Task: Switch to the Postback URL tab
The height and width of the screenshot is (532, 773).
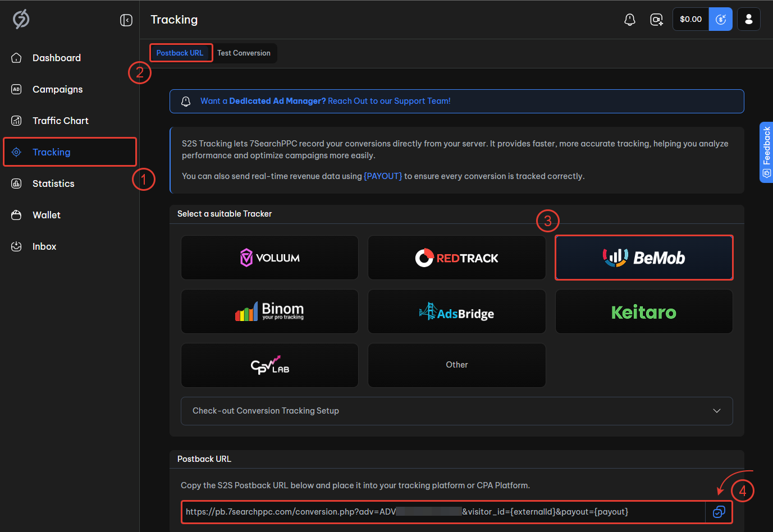Action: [180, 53]
